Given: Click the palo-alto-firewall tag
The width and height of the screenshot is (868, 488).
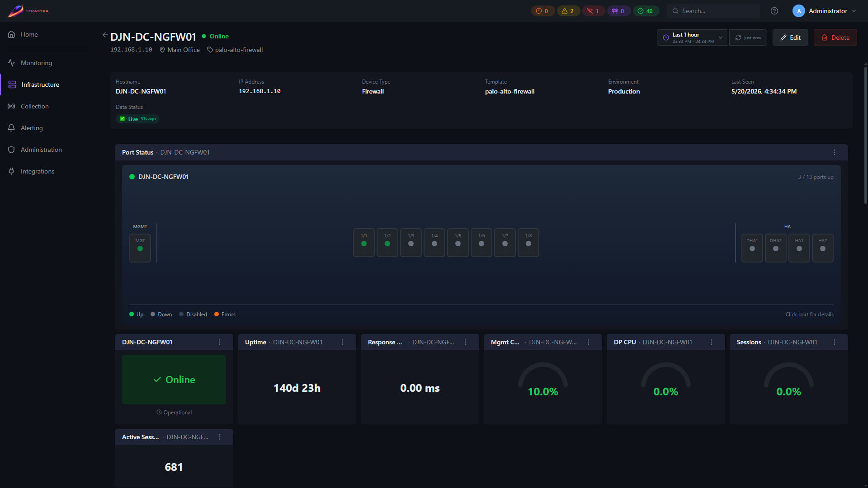Looking at the screenshot, I should coord(235,50).
